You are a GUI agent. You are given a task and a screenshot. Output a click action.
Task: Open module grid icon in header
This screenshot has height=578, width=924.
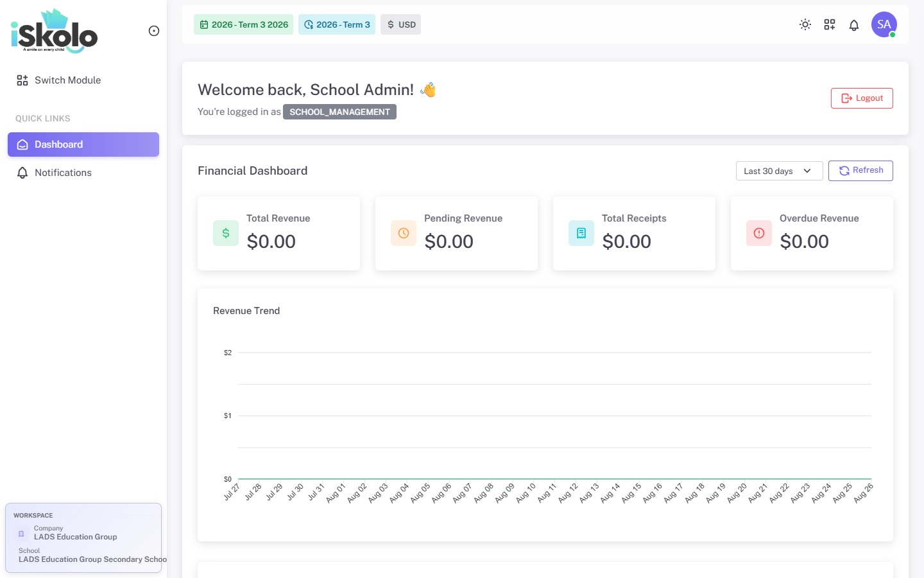coord(830,24)
